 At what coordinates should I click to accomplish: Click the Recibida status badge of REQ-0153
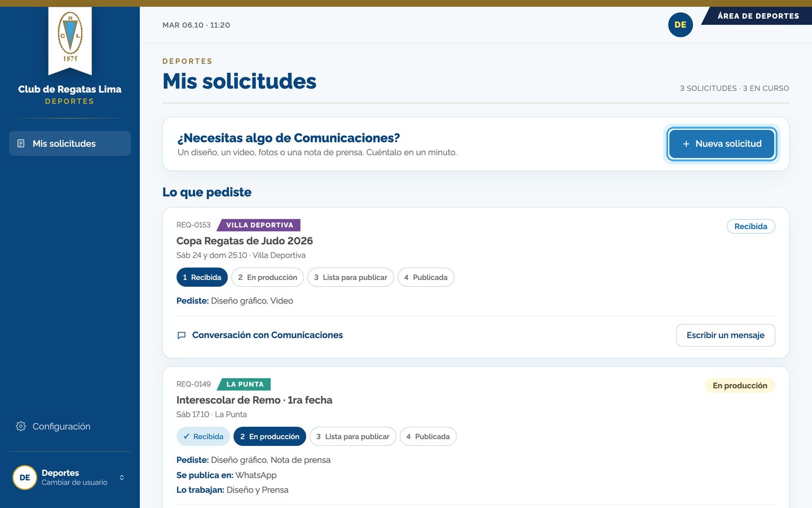tap(751, 226)
